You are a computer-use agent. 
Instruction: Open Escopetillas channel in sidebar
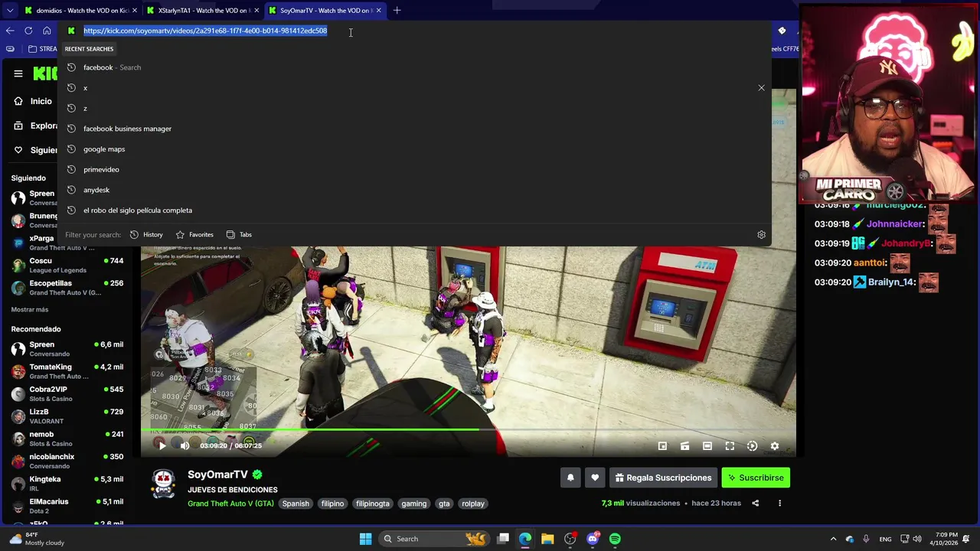(x=67, y=288)
